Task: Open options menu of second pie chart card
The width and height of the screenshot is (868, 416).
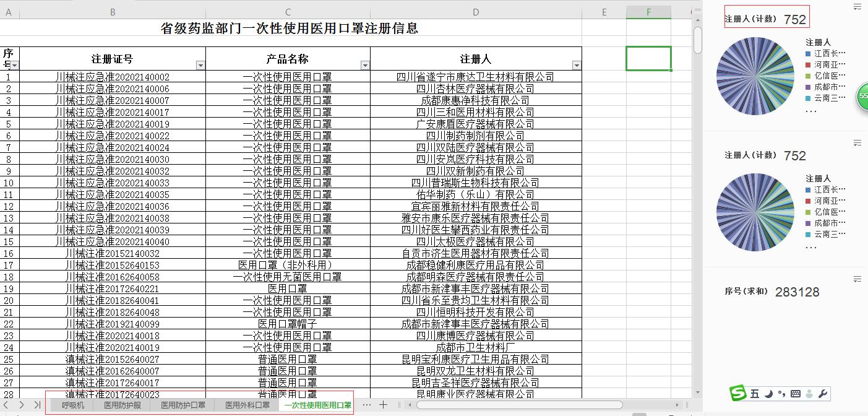Action: 857,143
